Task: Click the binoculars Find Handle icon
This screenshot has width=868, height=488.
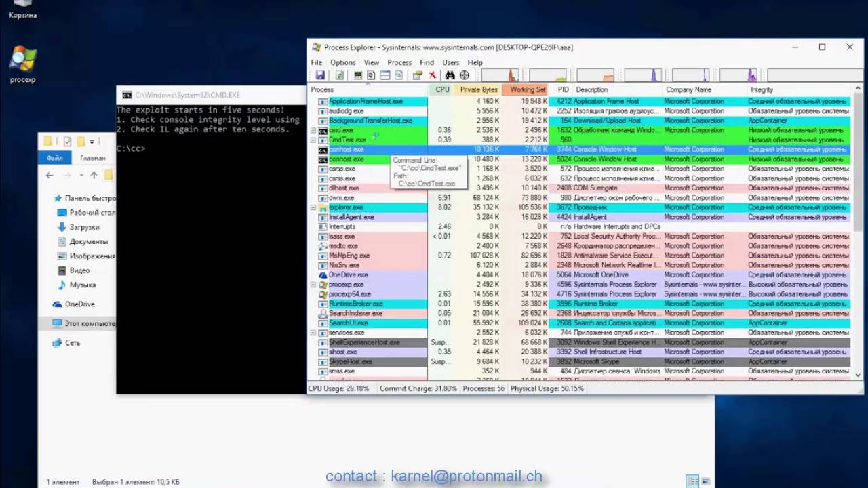Action: (450, 75)
